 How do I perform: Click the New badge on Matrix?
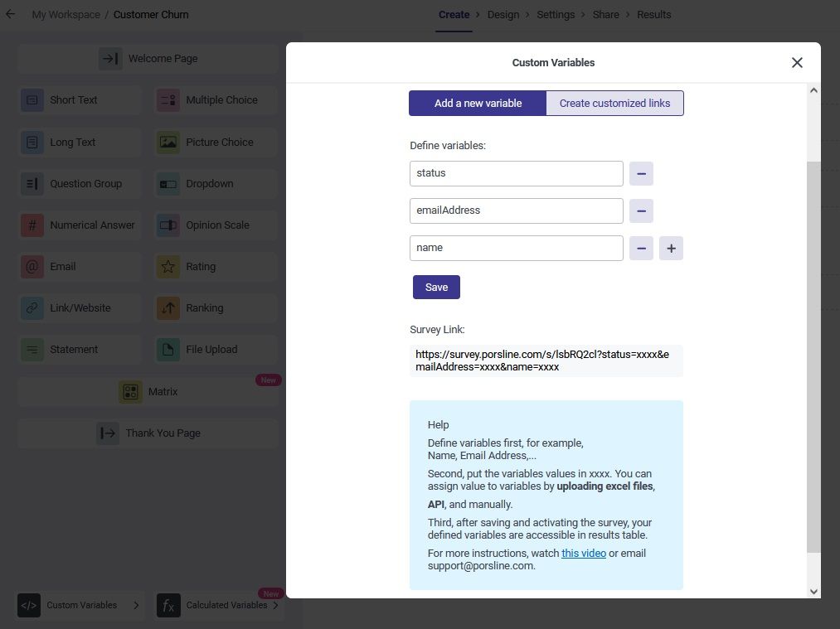tap(269, 380)
